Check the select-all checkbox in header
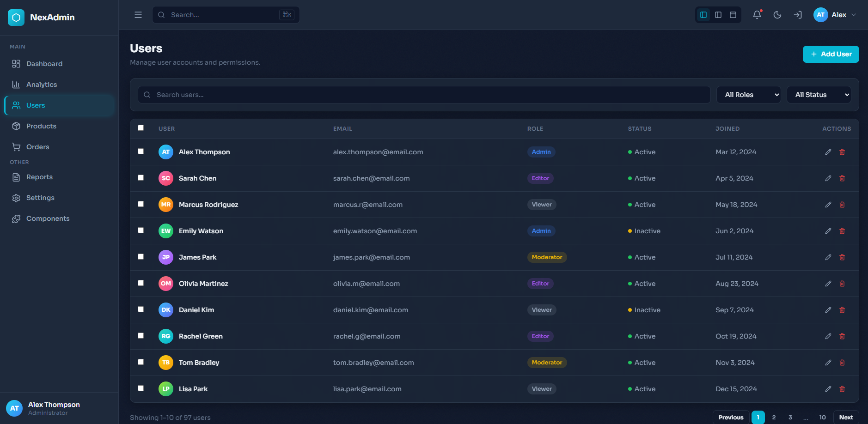The width and height of the screenshot is (868, 424). [141, 128]
